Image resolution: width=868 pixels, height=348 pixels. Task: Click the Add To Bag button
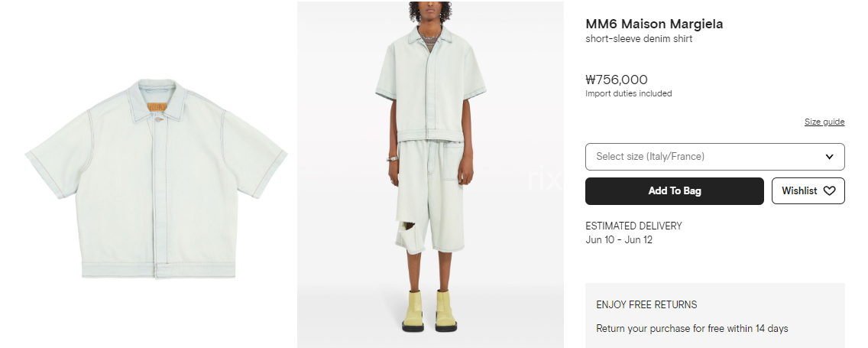pyautogui.click(x=674, y=191)
